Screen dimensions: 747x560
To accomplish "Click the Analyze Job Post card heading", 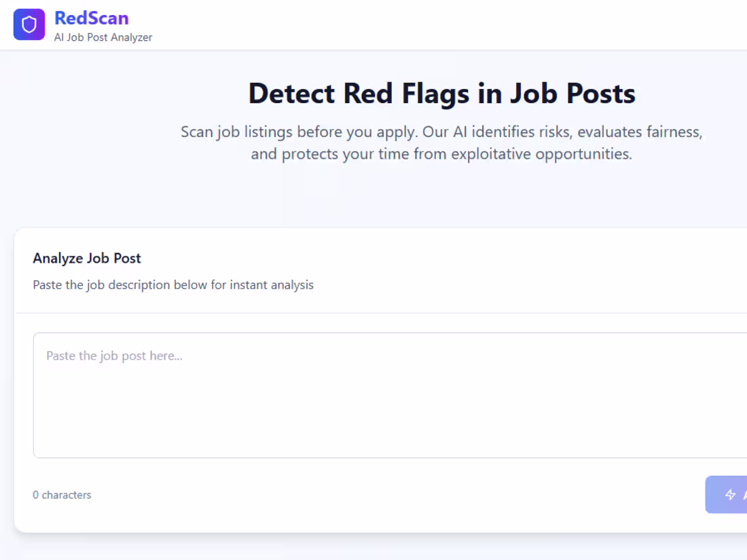I will pyautogui.click(x=87, y=258).
